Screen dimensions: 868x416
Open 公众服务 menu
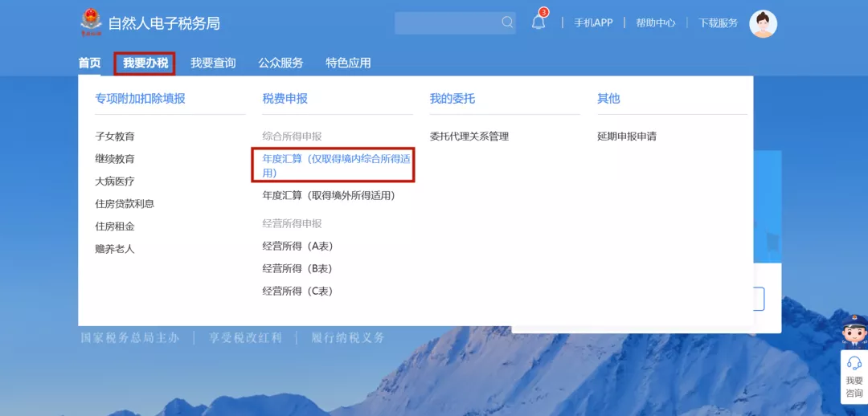coord(280,63)
